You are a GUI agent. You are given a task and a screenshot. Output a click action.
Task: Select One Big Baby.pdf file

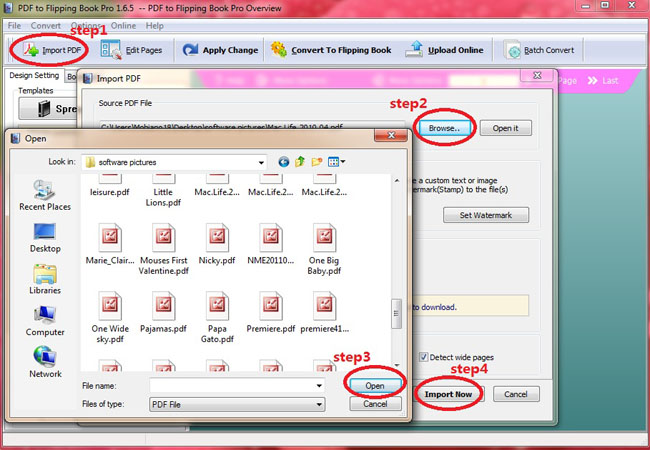(x=324, y=249)
